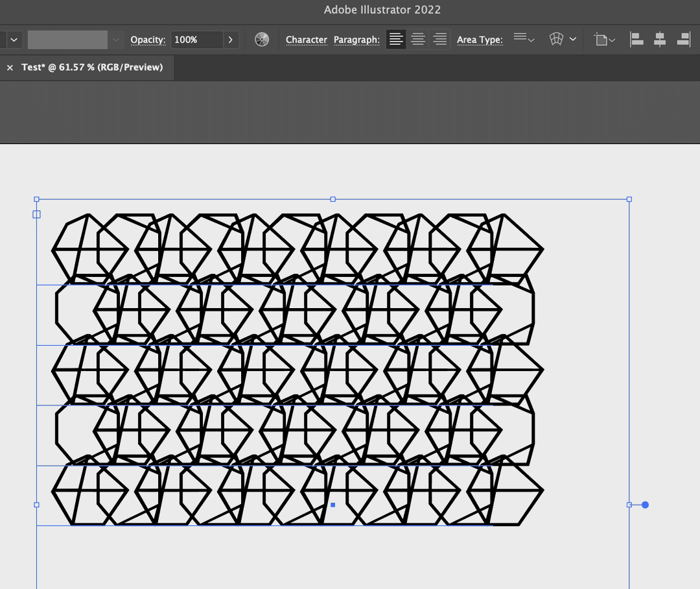Click Horizontal Align Right icon
This screenshot has height=589, width=700.
[x=682, y=40]
